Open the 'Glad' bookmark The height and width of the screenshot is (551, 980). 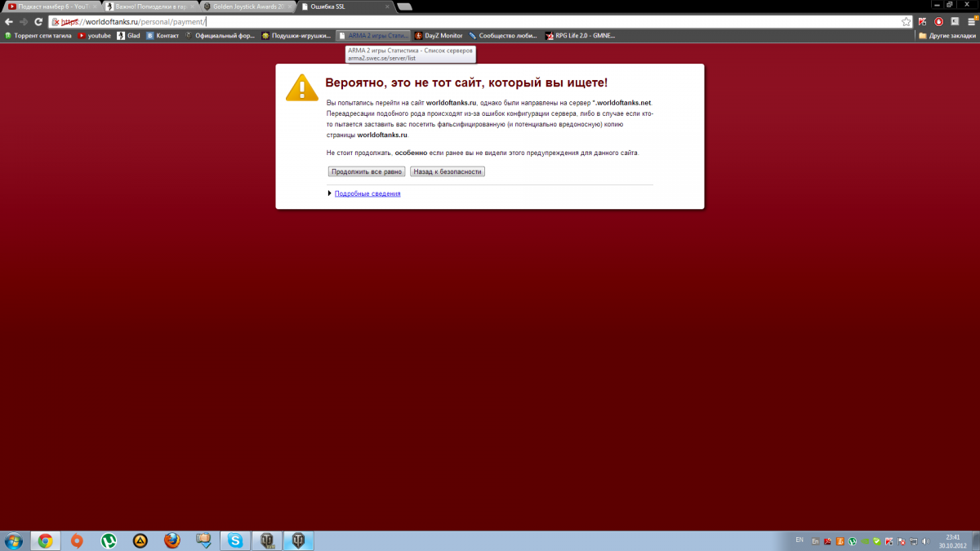click(129, 36)
